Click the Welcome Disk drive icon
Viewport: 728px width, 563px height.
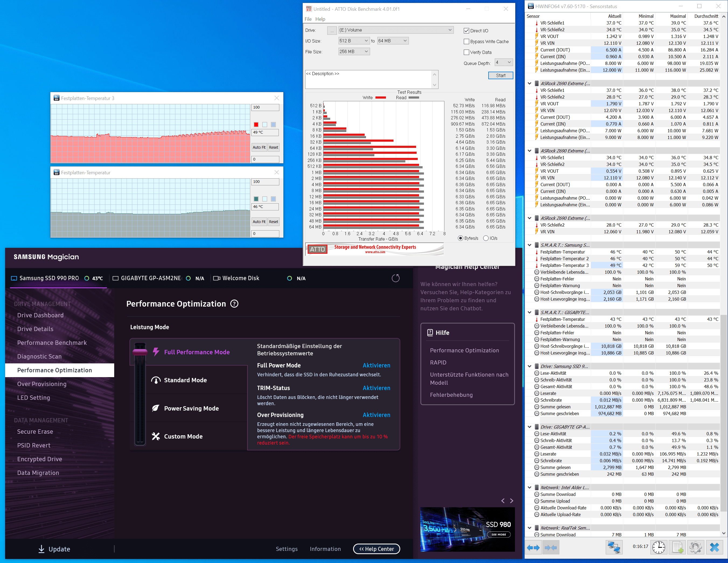click(217, 278)
